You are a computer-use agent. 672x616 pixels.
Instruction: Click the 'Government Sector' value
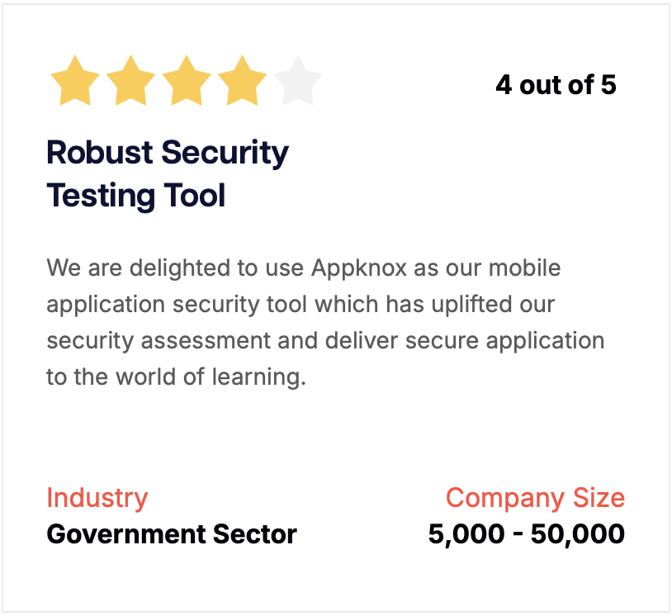(172, 534)
